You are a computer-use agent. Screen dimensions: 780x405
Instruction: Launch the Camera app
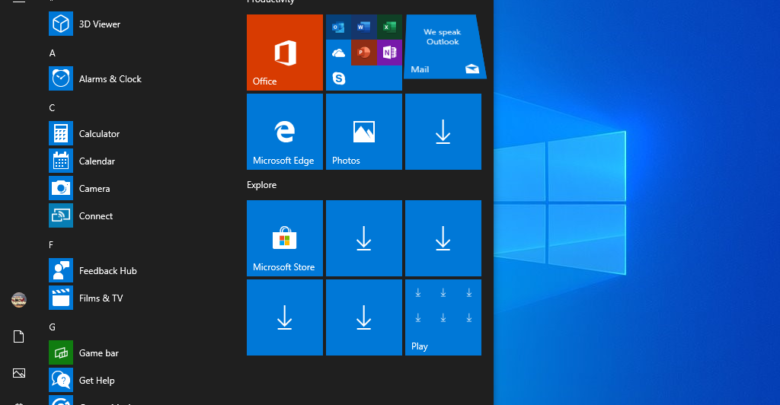coord(80,189)
